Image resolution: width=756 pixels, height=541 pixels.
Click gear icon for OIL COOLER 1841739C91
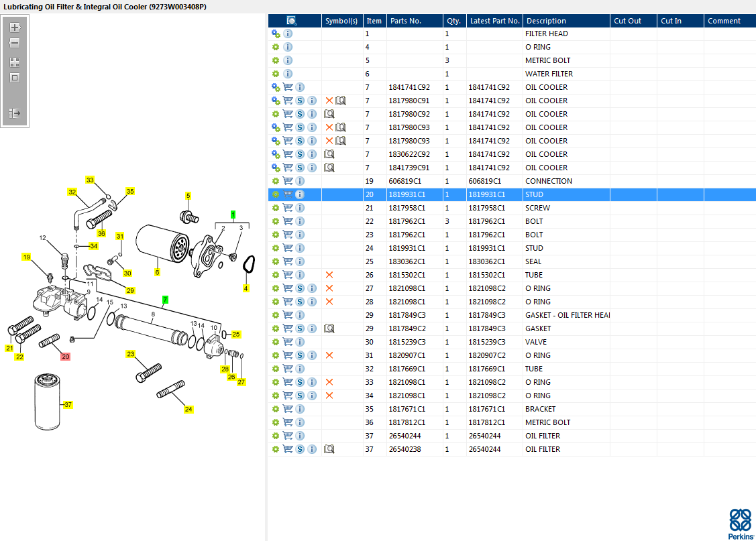[275, 168]
